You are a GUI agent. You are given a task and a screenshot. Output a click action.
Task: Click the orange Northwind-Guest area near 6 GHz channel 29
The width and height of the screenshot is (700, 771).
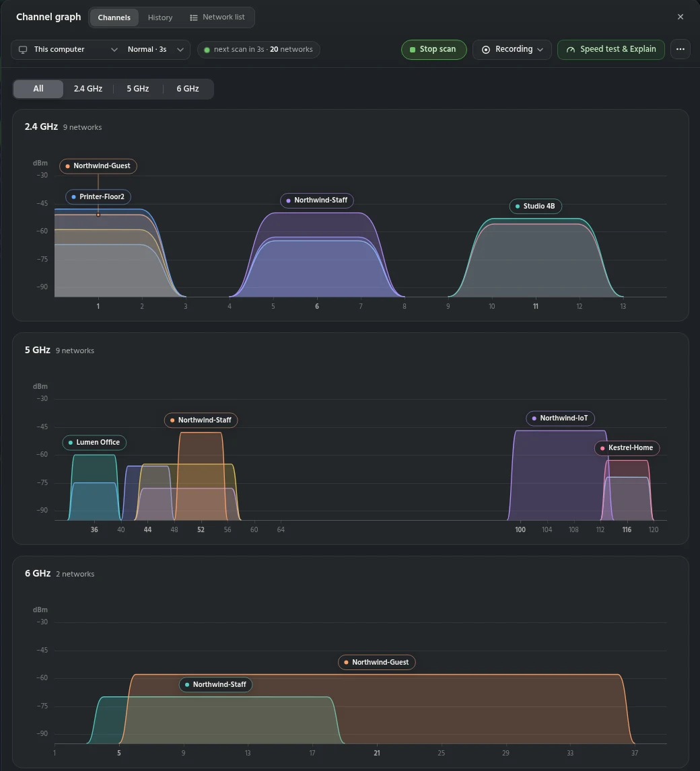[x=505, y=708]
